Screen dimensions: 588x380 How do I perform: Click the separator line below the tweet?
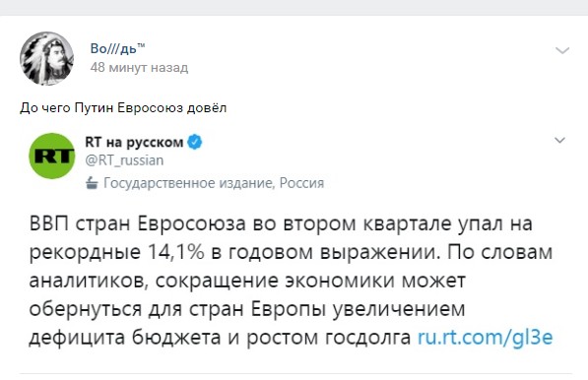[x=295, y=373]
